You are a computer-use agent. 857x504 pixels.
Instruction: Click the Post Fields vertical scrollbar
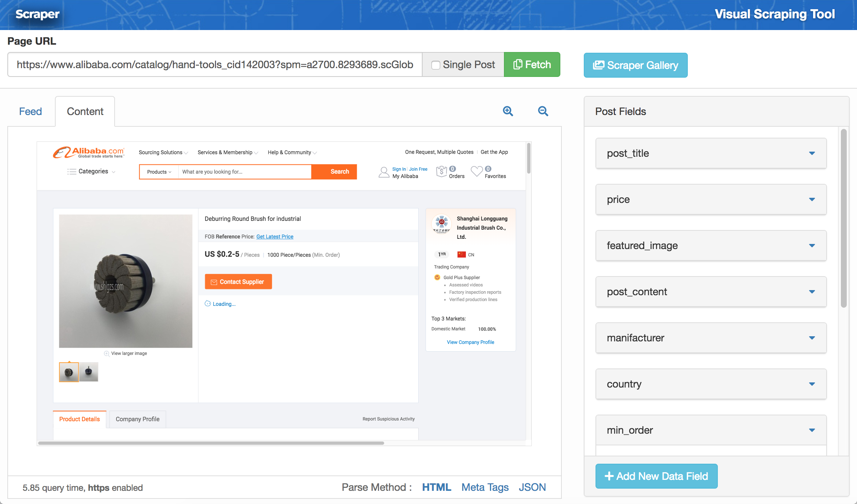tap(843, 218)
